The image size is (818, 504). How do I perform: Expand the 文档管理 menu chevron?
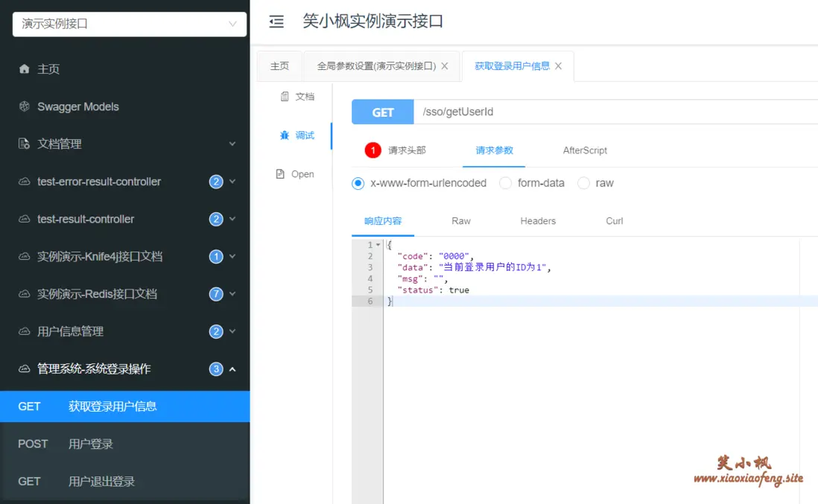(232, 144)
